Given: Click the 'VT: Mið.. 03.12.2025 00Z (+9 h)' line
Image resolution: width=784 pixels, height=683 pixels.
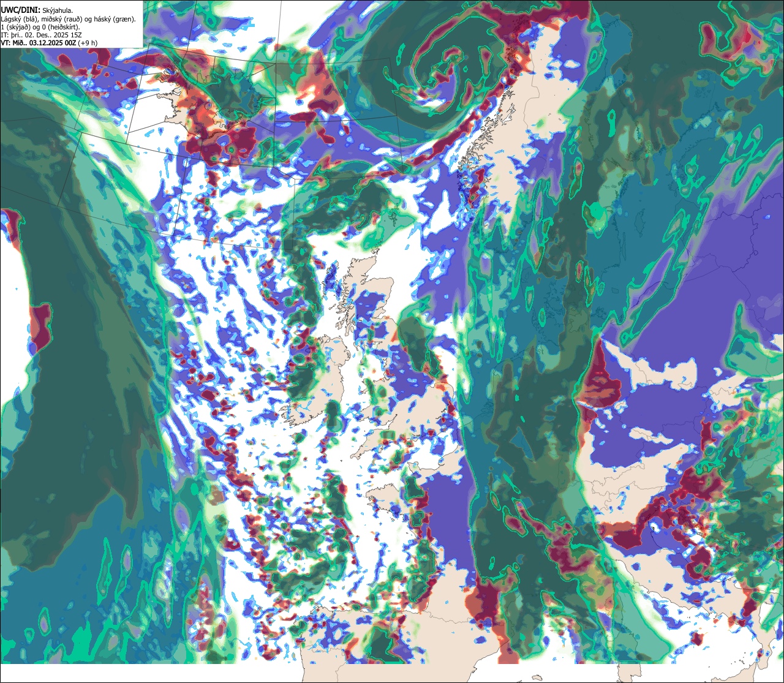Looking at the screenshot, I should click(x=49, y=43).
